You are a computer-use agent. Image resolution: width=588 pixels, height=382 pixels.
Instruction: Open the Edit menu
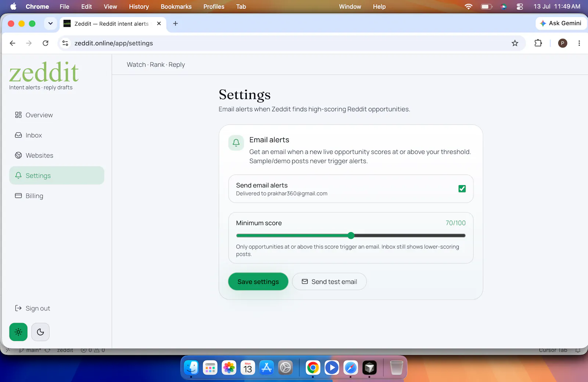[86, 7]
